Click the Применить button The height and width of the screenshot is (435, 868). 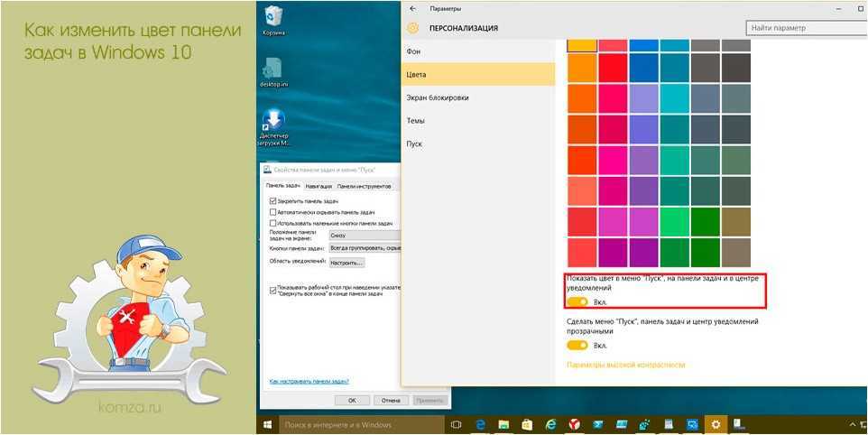coord(429,400)
